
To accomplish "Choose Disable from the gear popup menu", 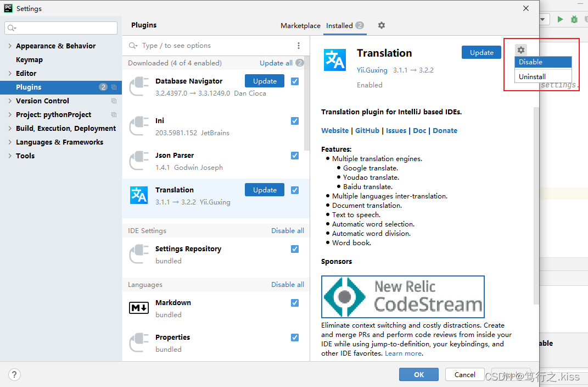I will (x=543, y=62).
